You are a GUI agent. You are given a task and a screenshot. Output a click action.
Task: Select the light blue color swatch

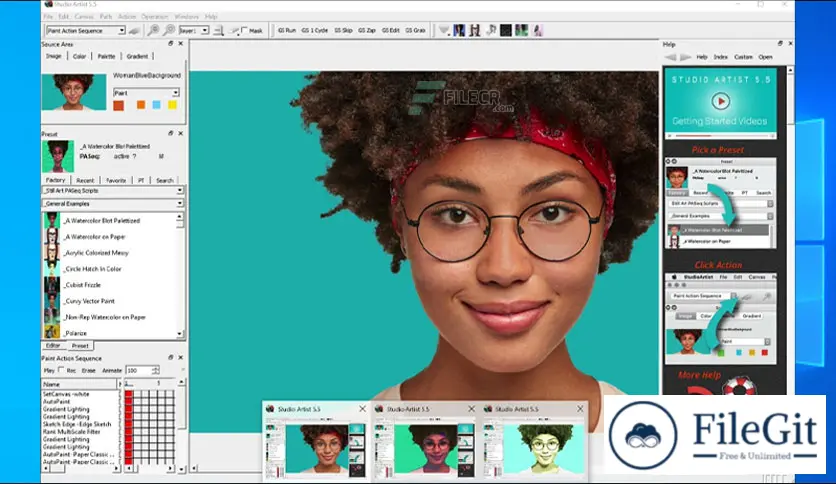tap(156, 105)
